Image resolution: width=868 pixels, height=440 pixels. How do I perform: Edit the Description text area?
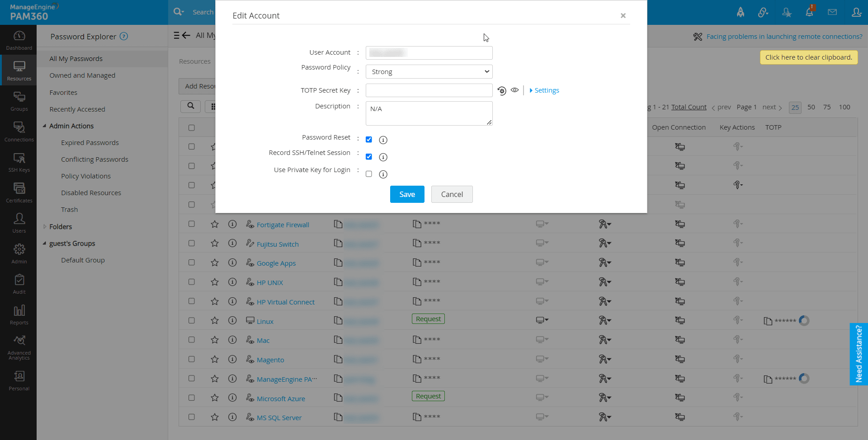[x=429, y=113]
